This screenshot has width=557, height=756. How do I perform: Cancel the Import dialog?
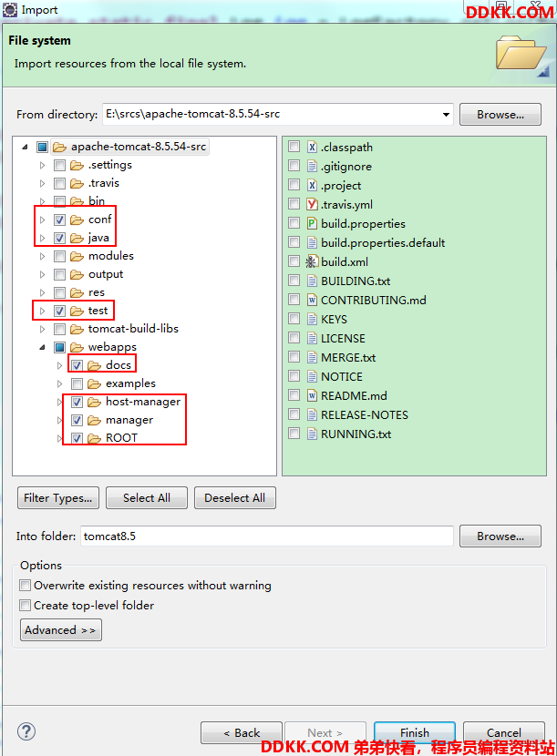coord(504,733)
